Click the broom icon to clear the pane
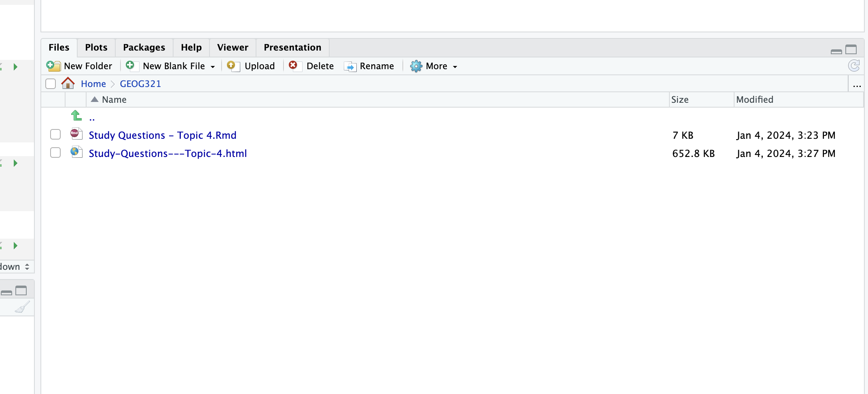 pyautogui.click(x=23, y=307)
